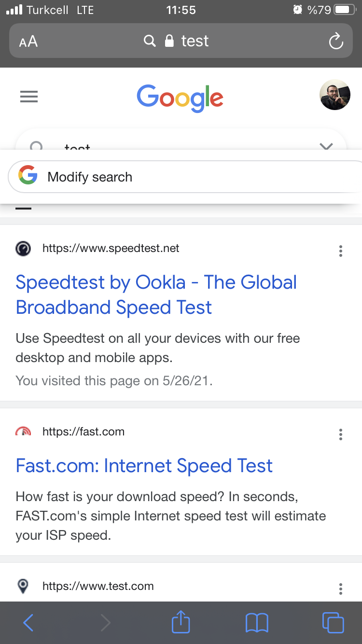Tap the https://www.speedtest.net URL line
Image resolution: width=362 pixels, height=644 pixels.
(x=111, y=248)
